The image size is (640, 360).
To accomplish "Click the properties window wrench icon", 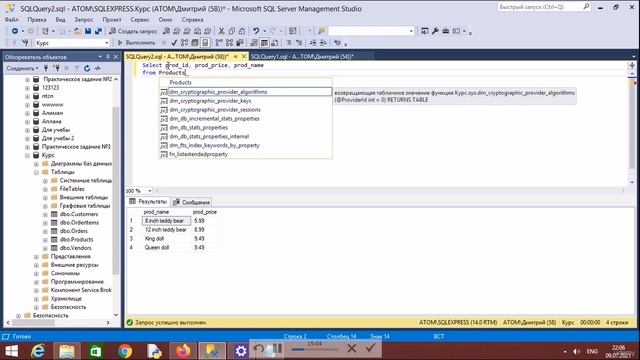I will coord(435,31).
